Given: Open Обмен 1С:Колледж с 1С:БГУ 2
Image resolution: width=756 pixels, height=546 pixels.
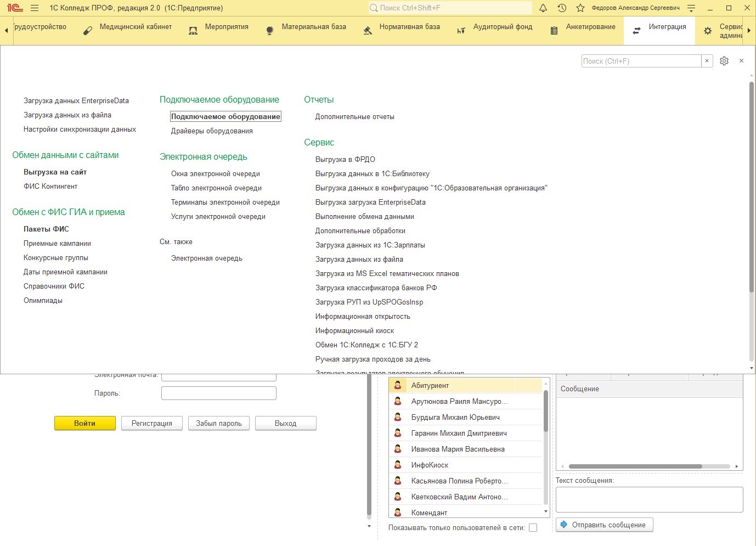Looking at the screenshot, I should point(366,345).
